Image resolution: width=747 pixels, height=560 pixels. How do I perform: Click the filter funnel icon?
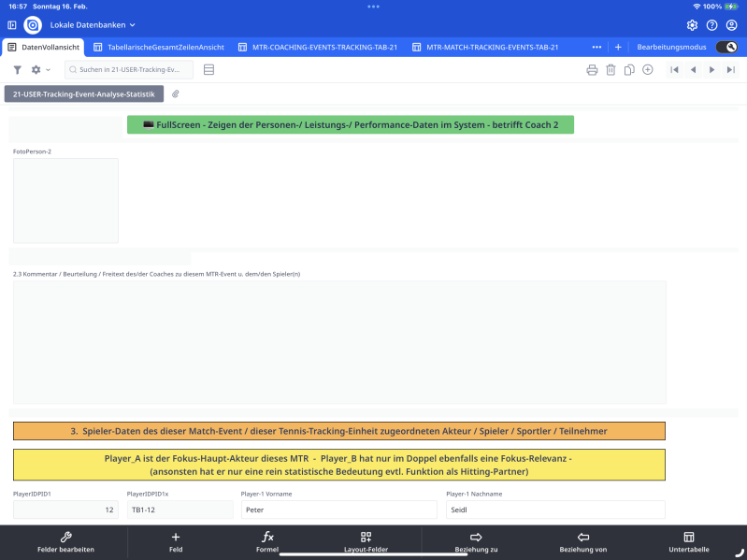18,70
